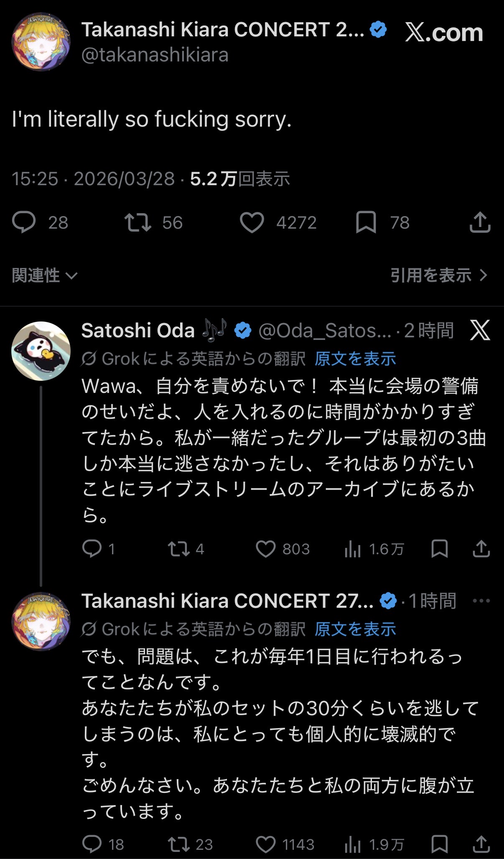
Task: Open more options on Kiara's reply
Action: click(x=481, y=601)
